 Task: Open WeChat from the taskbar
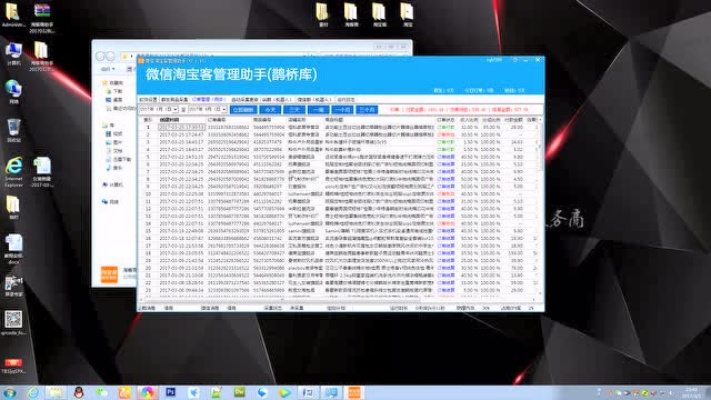tap(102, 393)
